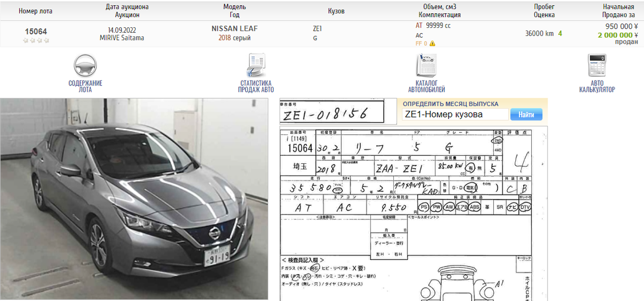Click the 'NISSAN LEAF' model name
Screen dimensions: 644x301
[x=235, y=28]
